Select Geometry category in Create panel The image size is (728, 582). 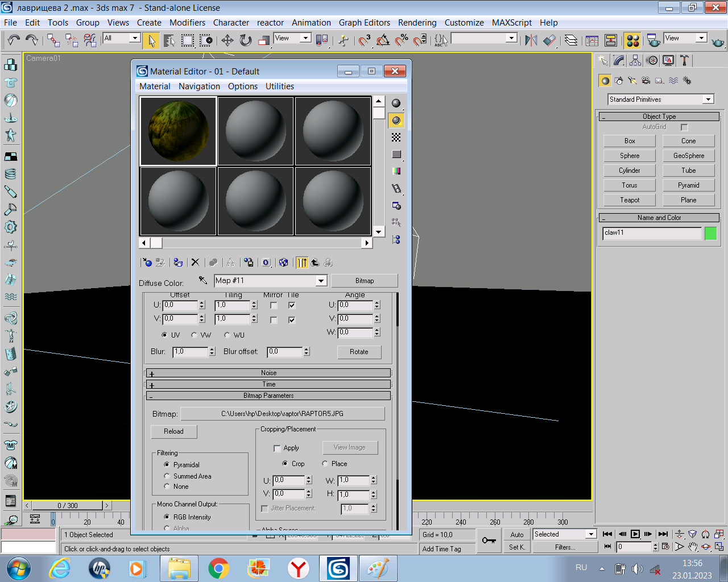tap(605, 81)
